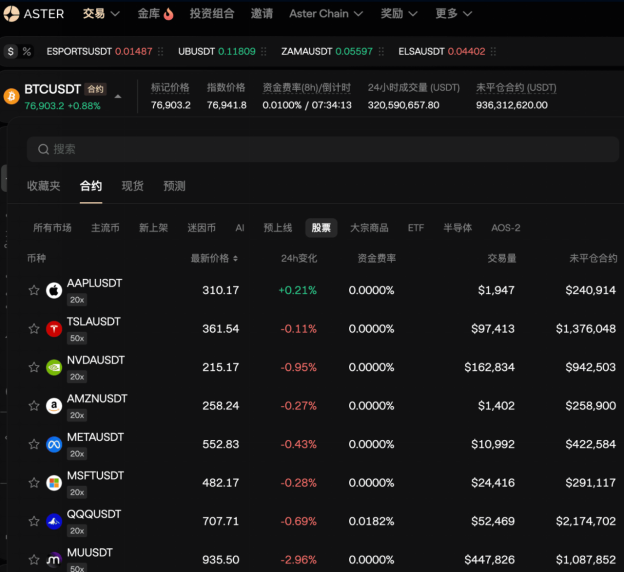Click drag handle after ELSAUSDT ticker
The width and height of the screenshot is (624, 572).
(x=493, y=51)
